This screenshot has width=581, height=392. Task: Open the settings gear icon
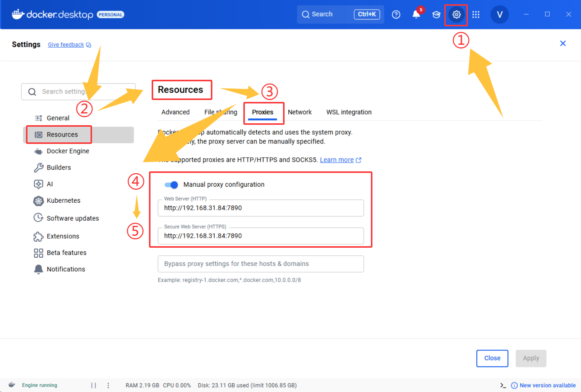click(x=456, y=15)
